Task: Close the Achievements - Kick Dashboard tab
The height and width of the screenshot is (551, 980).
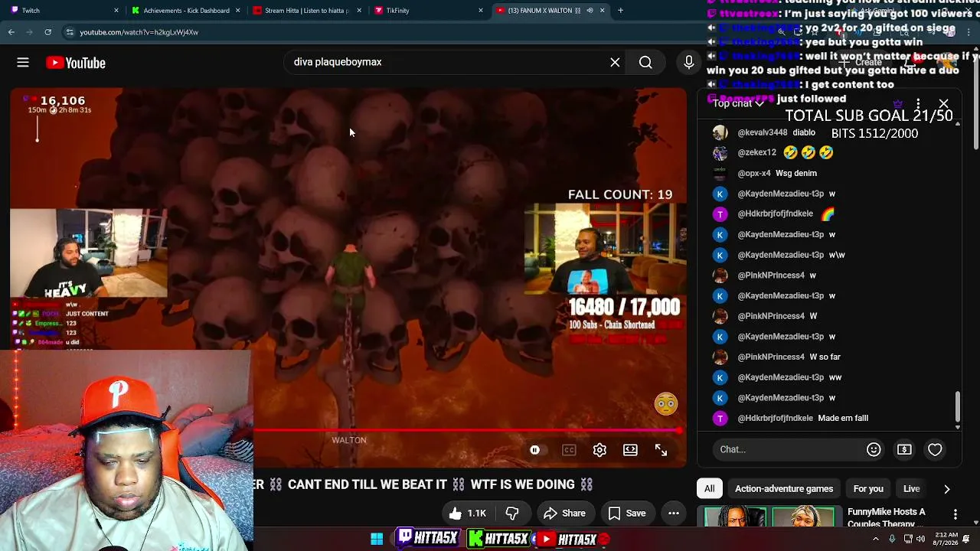Action: (x=238, y=11)
